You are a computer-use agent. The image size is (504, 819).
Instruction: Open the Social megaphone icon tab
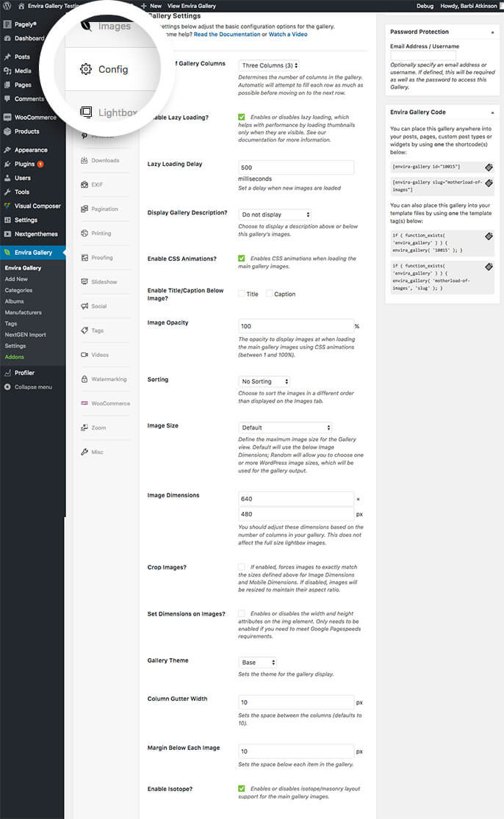pos(85,306)
